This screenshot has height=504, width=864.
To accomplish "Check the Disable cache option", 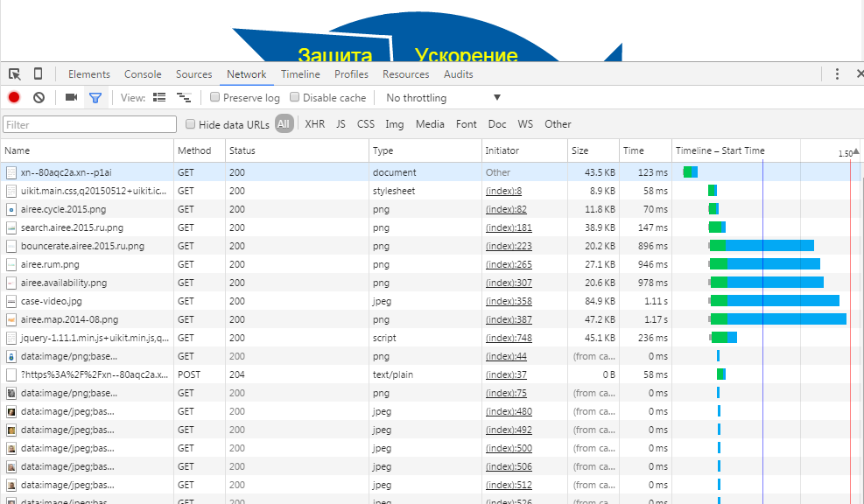I will click(295, 98).
